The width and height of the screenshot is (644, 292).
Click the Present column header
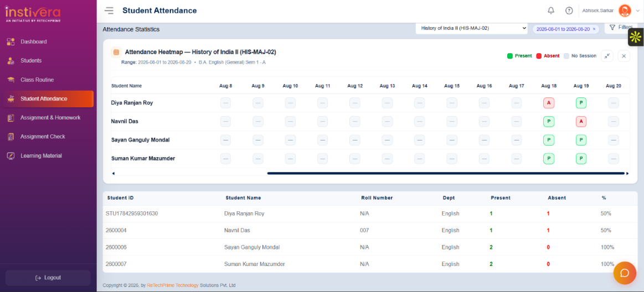(x=501, y=198)
